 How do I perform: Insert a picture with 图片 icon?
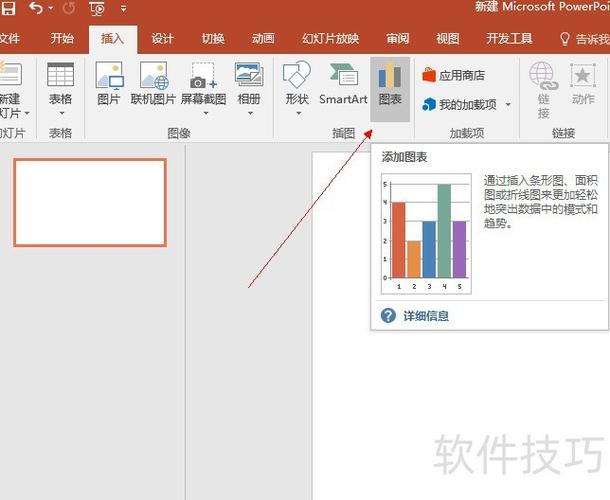(109, 75)
